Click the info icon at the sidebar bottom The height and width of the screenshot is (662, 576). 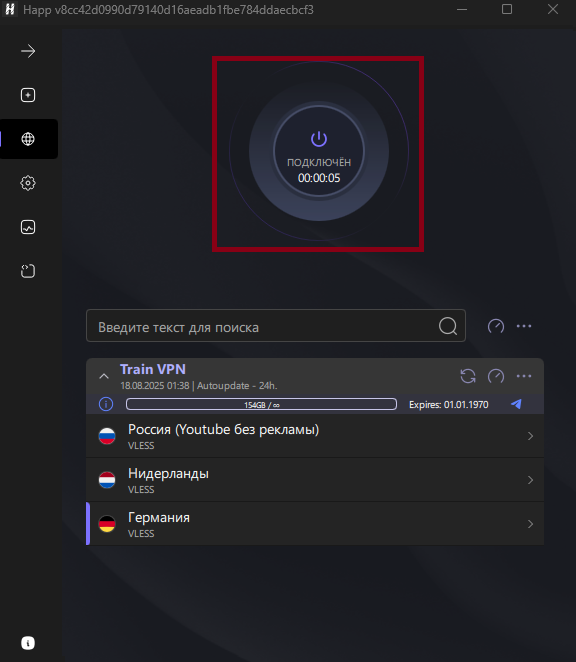pos(28,643)
